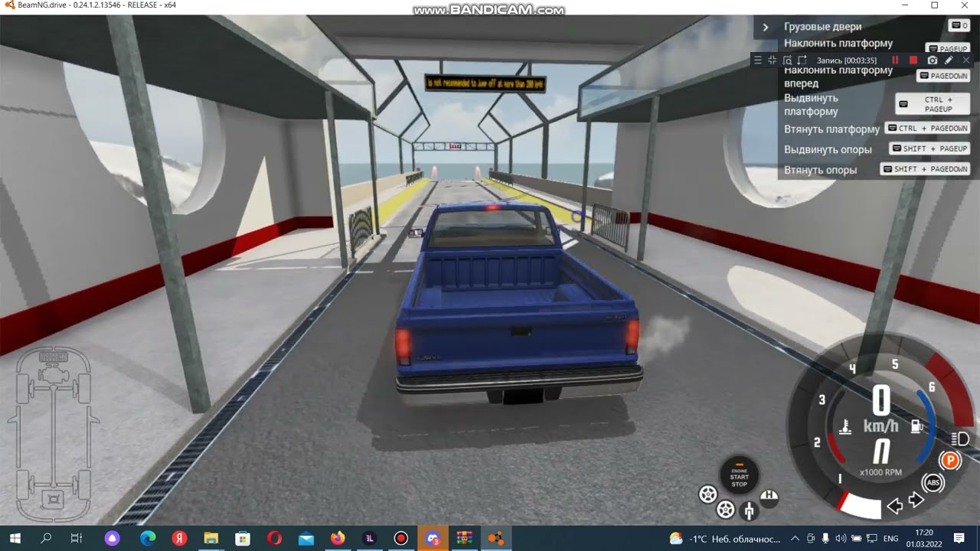Open Opera browser from the taskbar
980x551 pixels.
[x=275, y=538]
